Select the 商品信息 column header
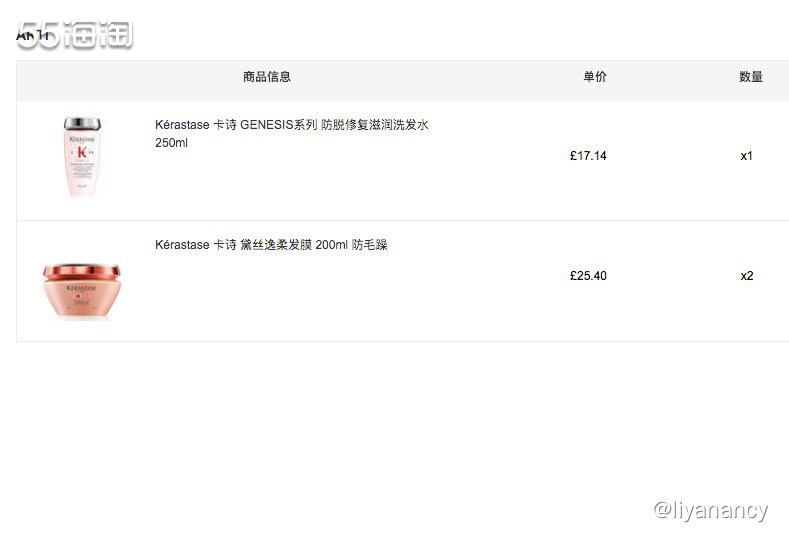The image size is (789, 546). [x=267, y=77]
